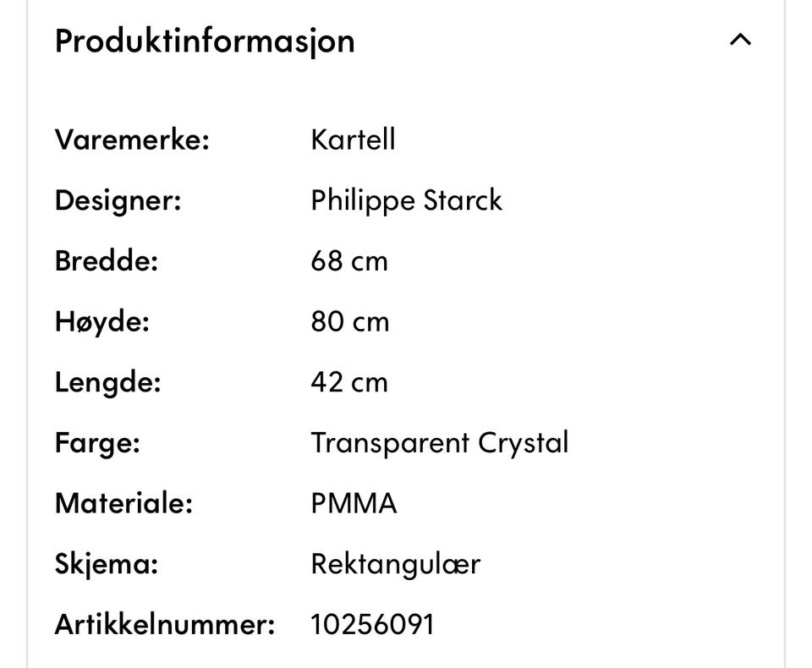
Task: Click the Lengde label
Action: coord(107,383)
